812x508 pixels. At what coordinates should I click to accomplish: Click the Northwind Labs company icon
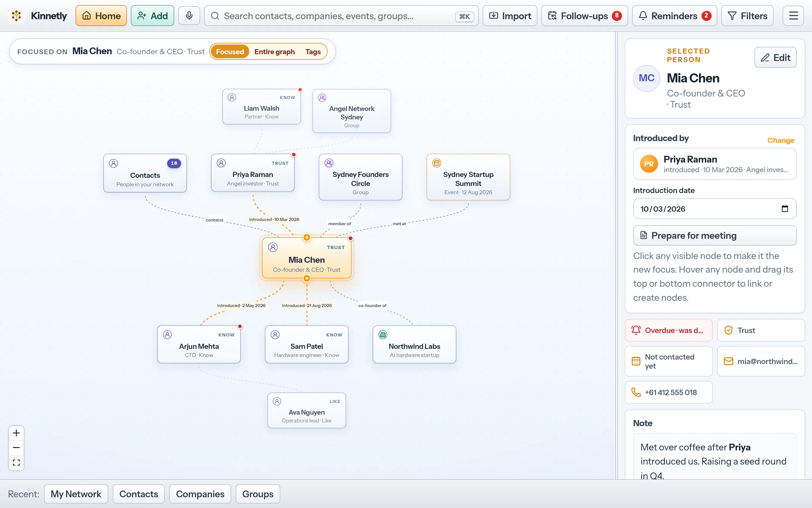383,335
